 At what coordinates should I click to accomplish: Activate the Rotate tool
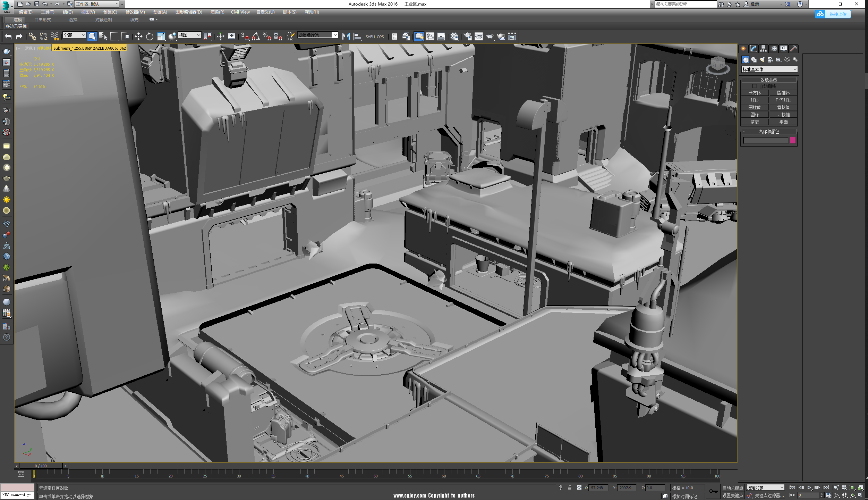click(150, 36)
